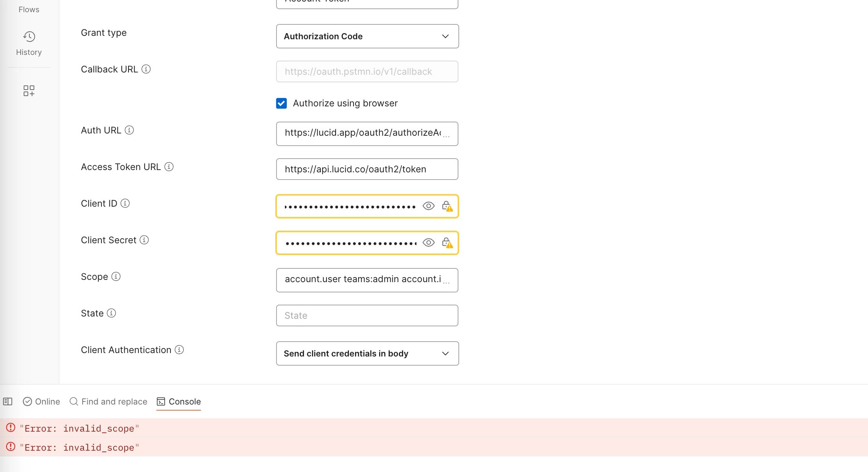
Task: Uncheck Authorize using browser checkbox
Action: 281,103
